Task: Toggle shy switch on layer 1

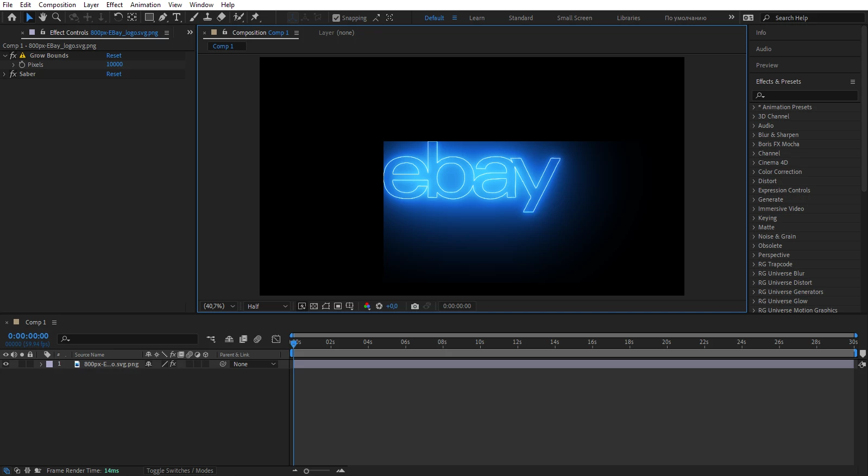Action: click(x=148, y=364)
